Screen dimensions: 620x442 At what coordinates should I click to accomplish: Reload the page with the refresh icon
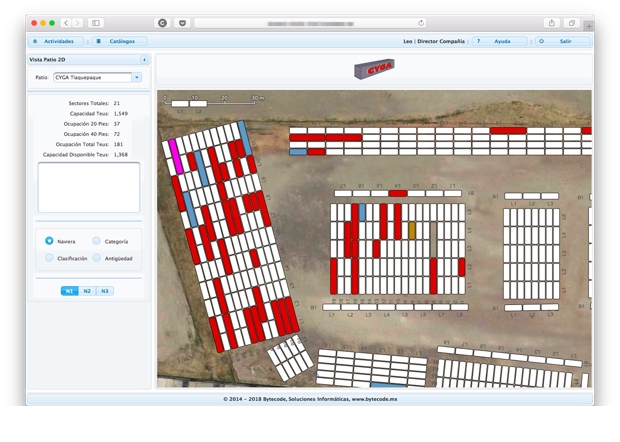[x=421, y=22]
